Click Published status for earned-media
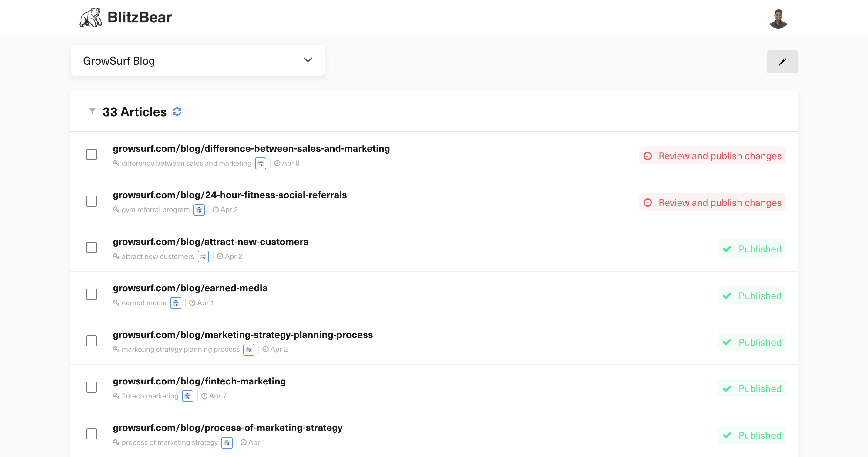The width and height of the screenshot is (868, 457). pos(752,296)
